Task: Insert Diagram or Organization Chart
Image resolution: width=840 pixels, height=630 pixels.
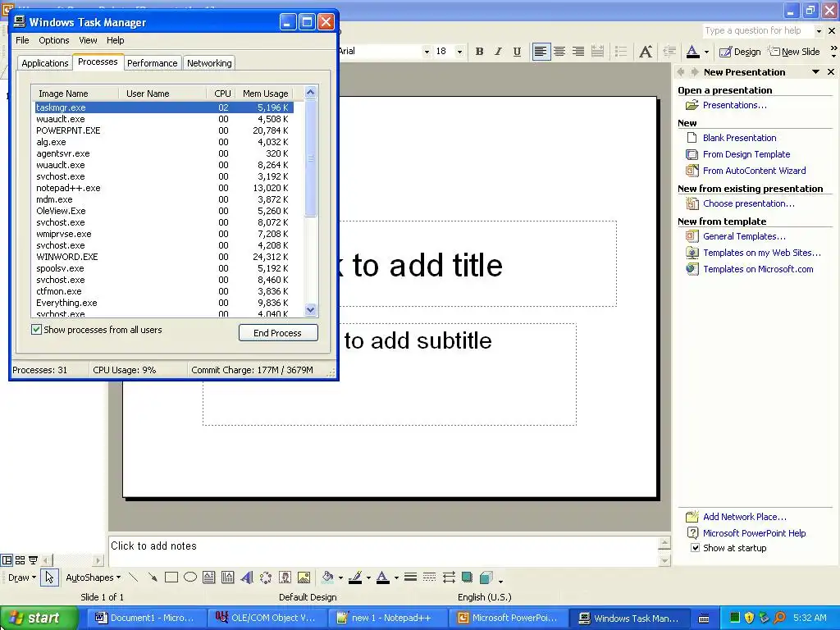Action: click(266, 577)
